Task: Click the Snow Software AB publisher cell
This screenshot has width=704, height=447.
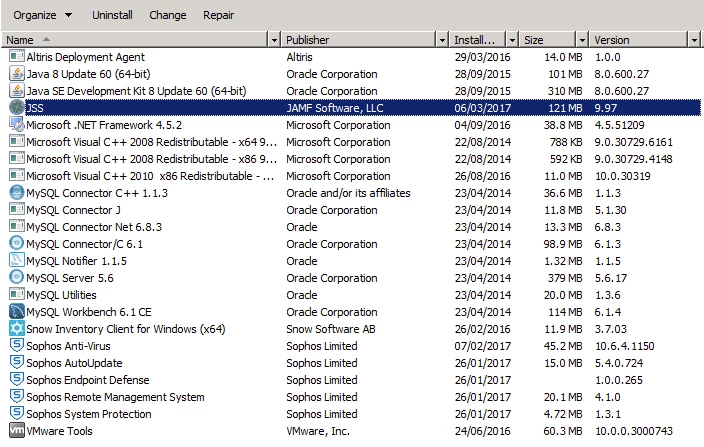Action: point(331,329)
